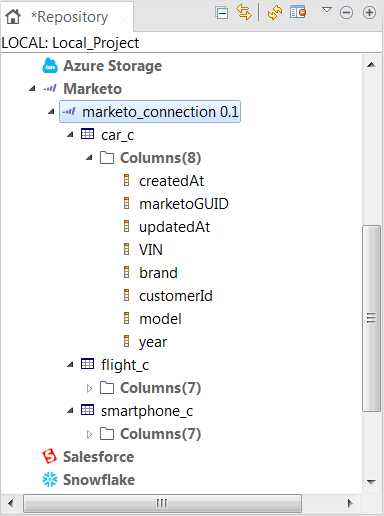The image size is (384, 516).
Task: Select Columns(7) label under smartphone_c
Action: point(161,434)
